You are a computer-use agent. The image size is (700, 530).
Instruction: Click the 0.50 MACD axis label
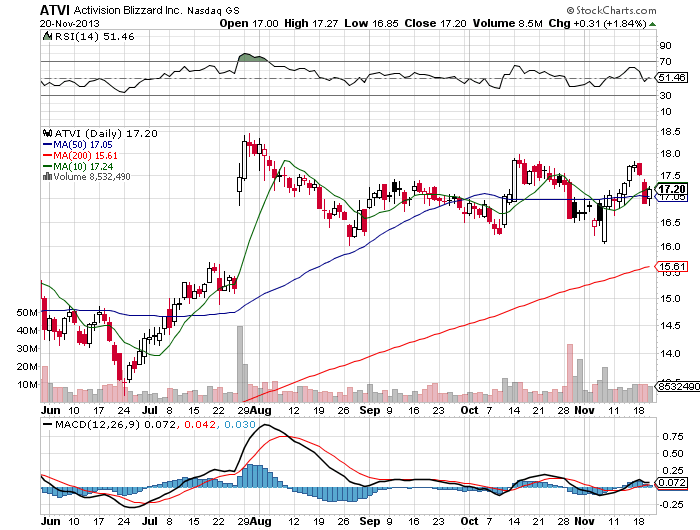tap(673, 454)
